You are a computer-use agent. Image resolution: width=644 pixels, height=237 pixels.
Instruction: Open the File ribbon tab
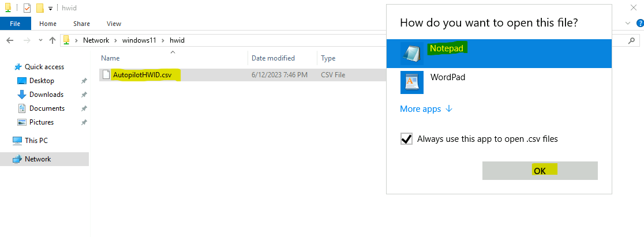pyautogui.click(x=15, y=24)
